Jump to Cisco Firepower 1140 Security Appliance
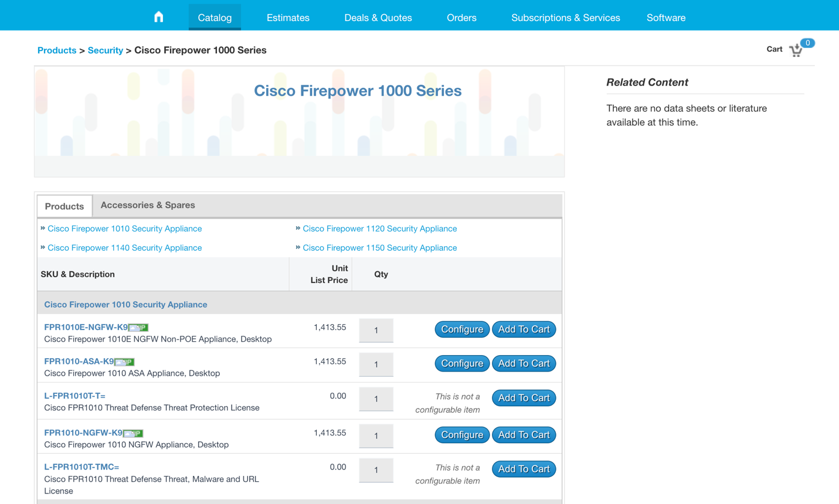The image size is (839, 504). tap(125, 248)
